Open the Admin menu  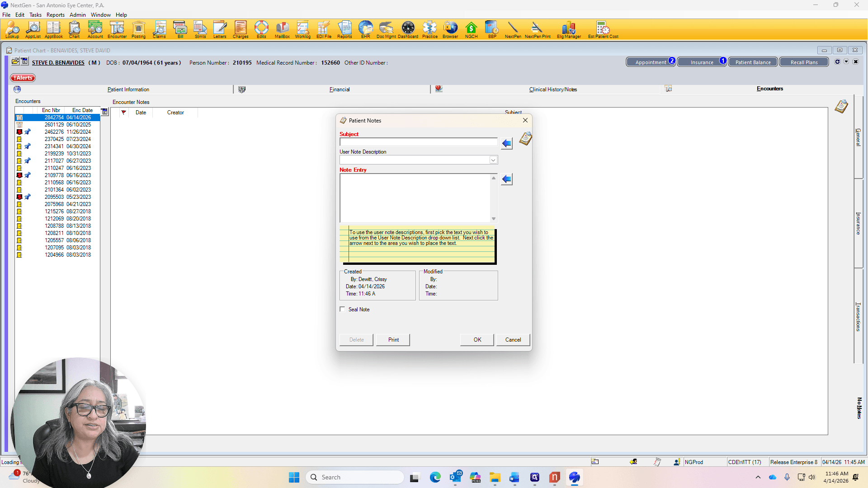point(78,15)
